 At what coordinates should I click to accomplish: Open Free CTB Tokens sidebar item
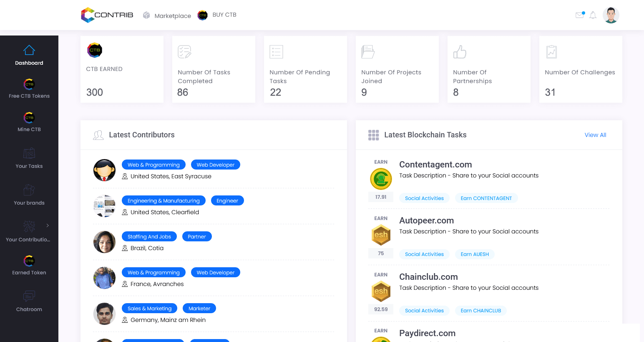(29, 96)
